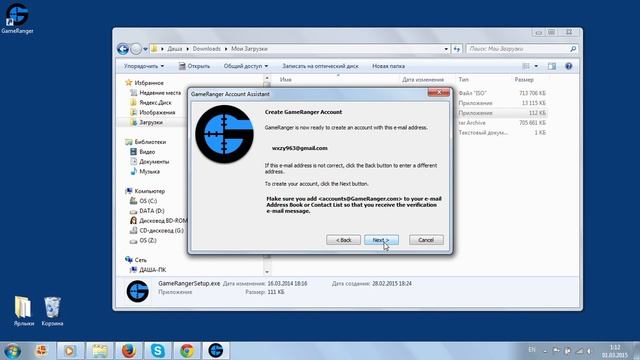Click Next in the Account Assistant

pyautogui.click(x=381, y=240)
